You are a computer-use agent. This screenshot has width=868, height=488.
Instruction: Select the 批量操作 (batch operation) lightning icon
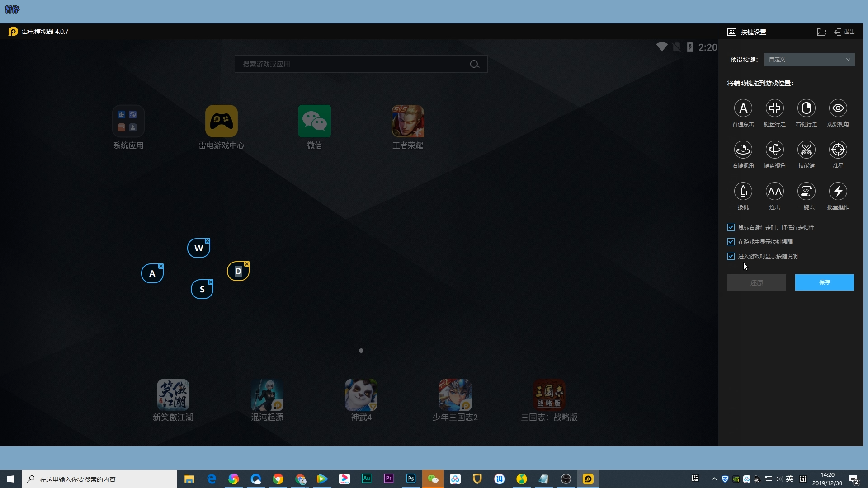point(838,192)
